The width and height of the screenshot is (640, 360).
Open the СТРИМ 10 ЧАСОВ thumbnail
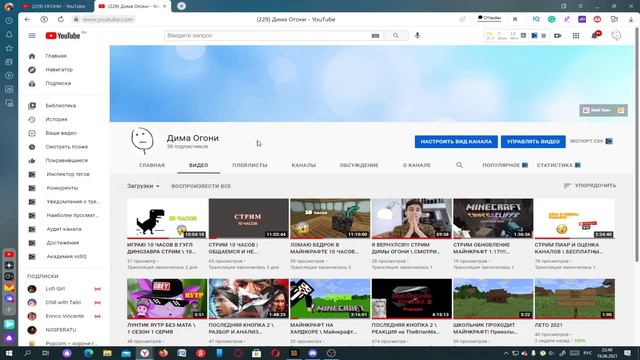coord(249,218)
